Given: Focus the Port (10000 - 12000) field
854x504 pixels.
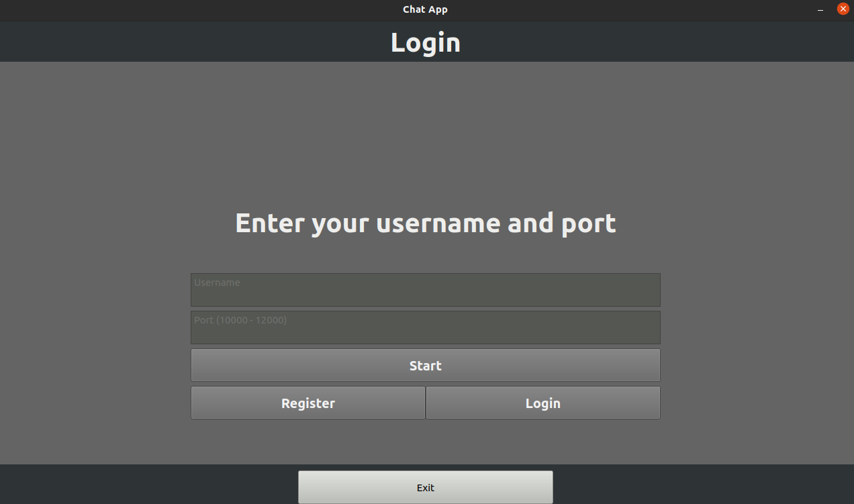Looking at the screenshot, I should (x=425, y=327).
